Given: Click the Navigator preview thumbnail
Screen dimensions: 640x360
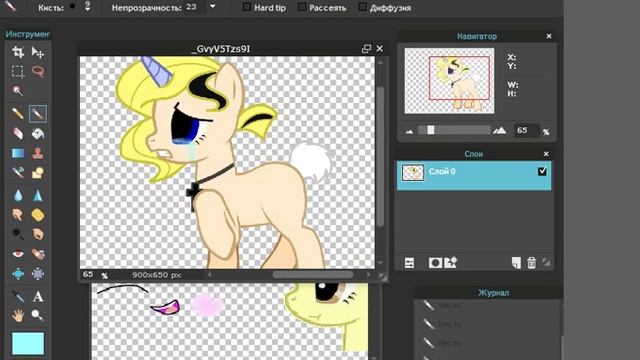Looking at the screenshot, I should coord(449,81).
